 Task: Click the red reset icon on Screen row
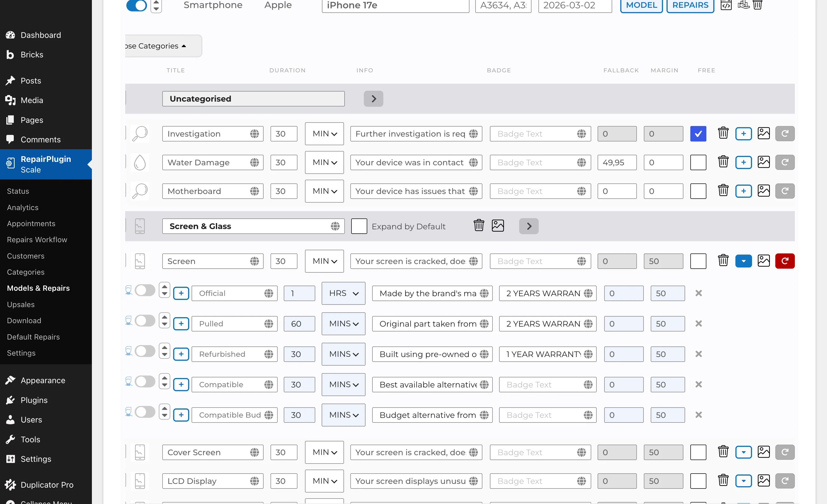785,261
